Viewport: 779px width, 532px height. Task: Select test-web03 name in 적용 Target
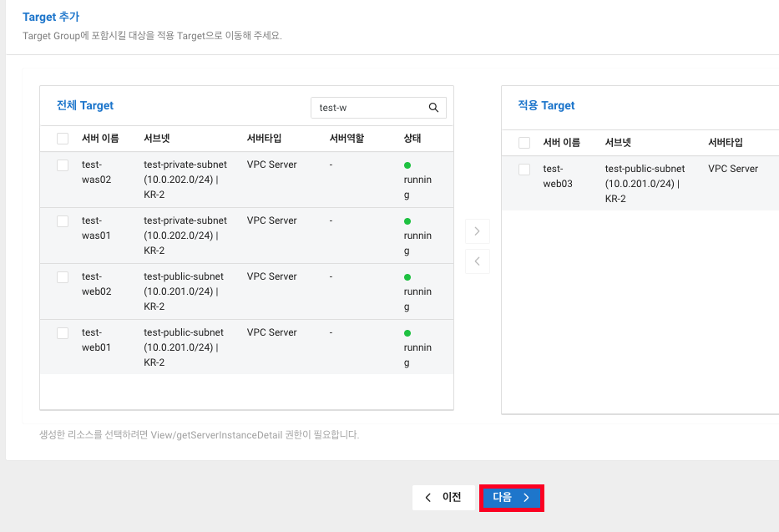(x=558, y=176)
